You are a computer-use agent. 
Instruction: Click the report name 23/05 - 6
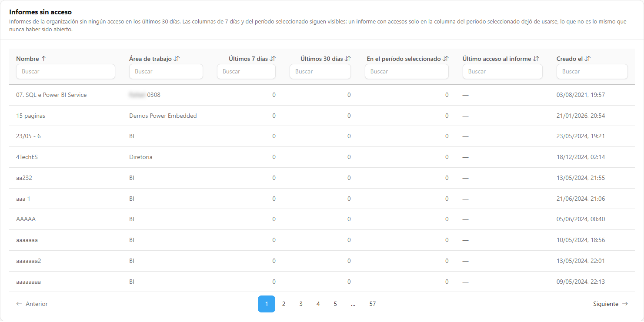[x=28, y=136]
